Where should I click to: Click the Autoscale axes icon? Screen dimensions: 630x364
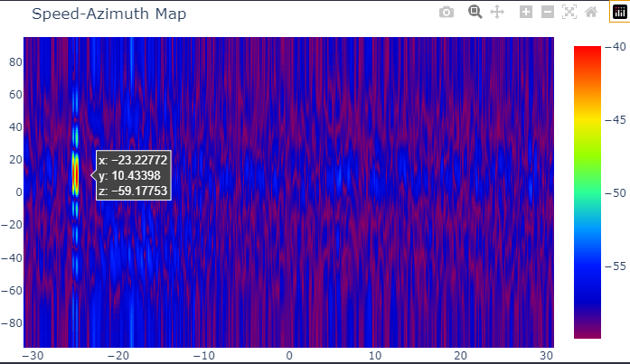click(x=569, y=12)
